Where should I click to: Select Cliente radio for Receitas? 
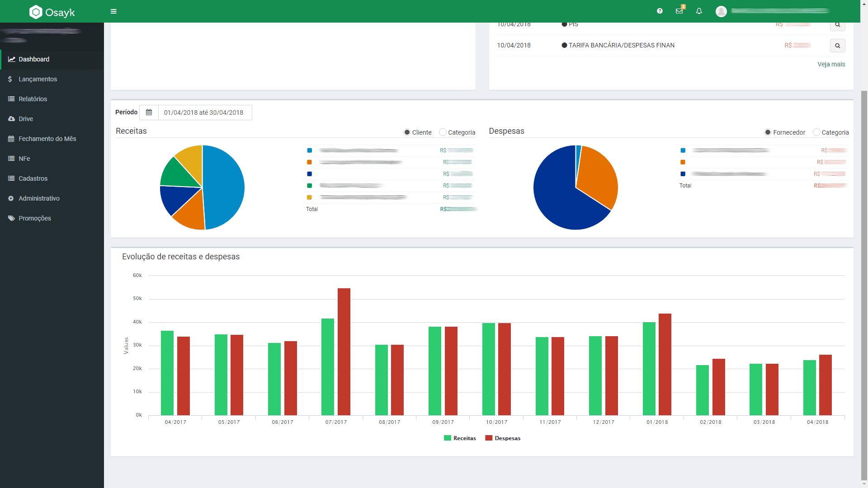click(x=407, y=132)
